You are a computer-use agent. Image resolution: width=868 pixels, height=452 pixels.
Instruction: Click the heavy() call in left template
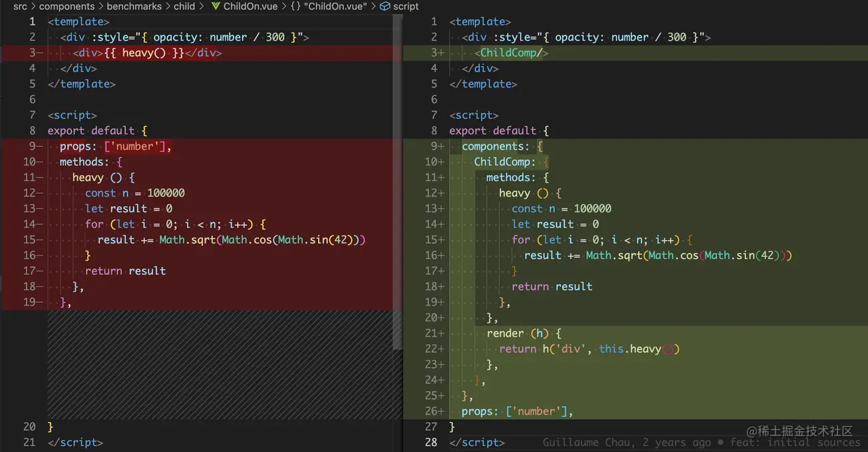pos(143,53)
